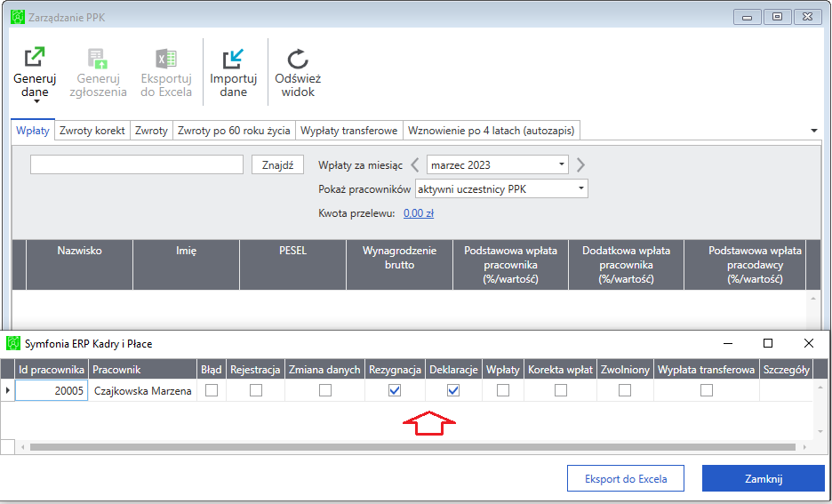Uncheck Rezygnacja checkbox for Czajkowska Marzena
Viewport: 832px width, 504px height.
[x=395, y=390]
